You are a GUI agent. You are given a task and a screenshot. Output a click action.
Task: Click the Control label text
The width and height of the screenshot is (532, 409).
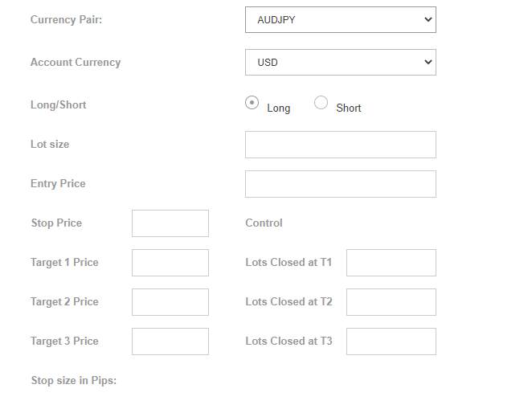click(x=264, y=223)
